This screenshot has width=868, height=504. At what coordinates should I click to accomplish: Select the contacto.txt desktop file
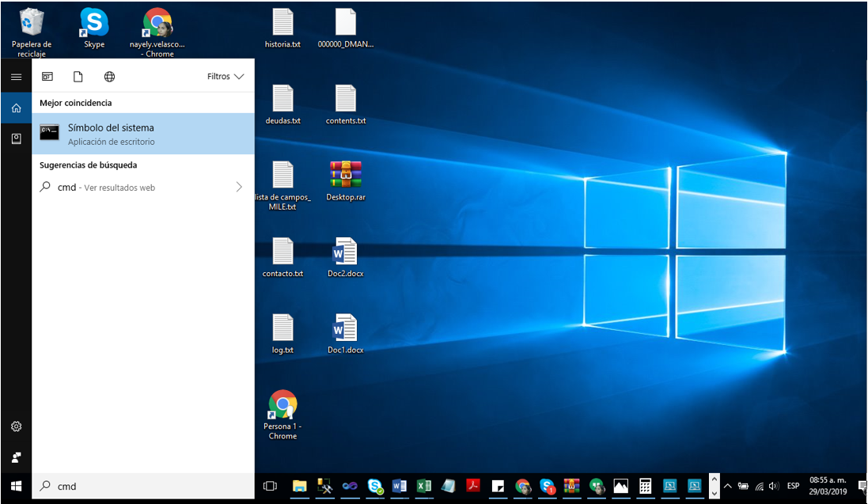283,258
